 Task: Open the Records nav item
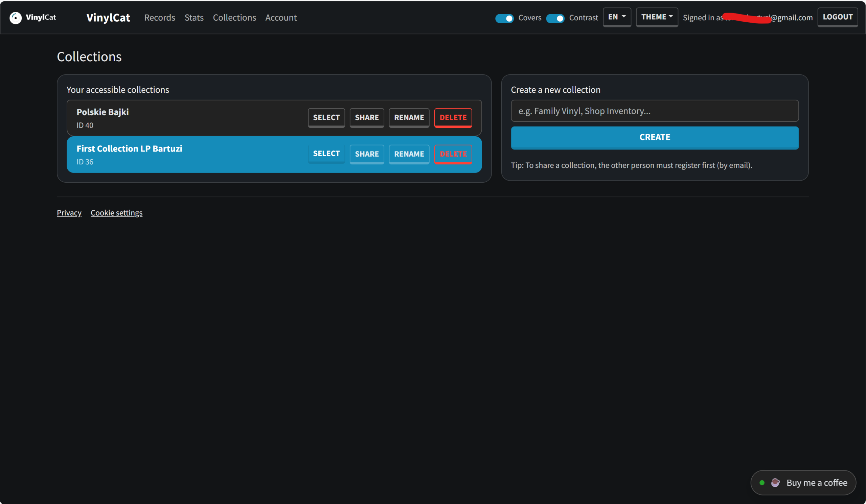[x=159, y=18]
